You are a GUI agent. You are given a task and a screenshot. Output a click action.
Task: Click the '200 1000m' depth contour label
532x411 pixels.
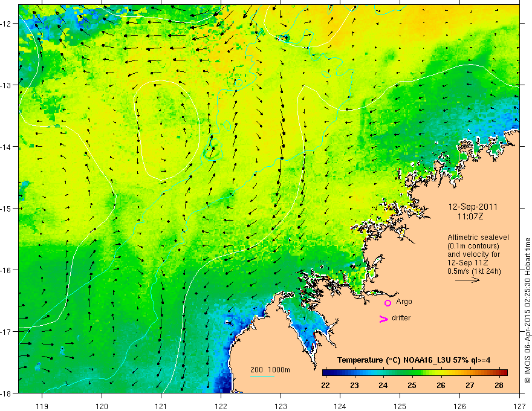(x=270, y=370)
